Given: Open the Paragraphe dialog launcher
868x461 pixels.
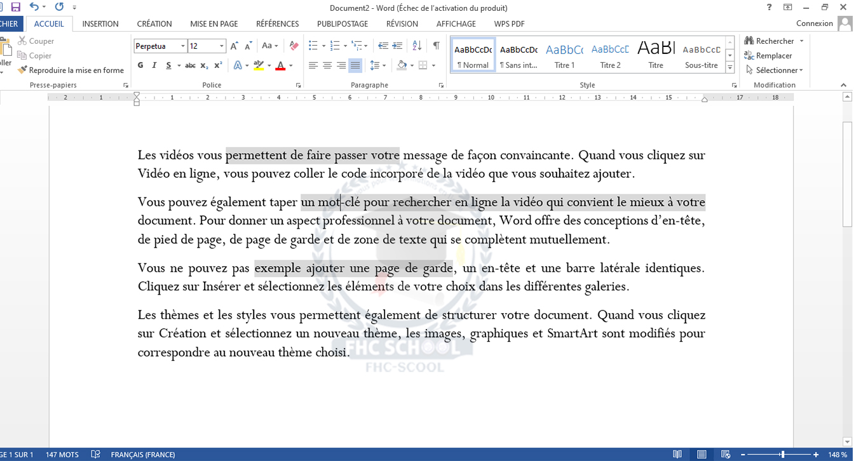Looking at the screenshot, I should point(441,85).
